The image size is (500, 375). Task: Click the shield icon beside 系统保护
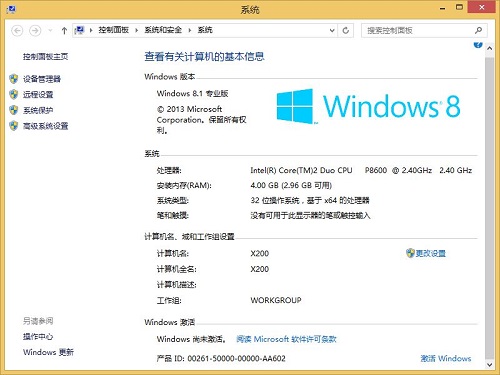click(14, 110)
